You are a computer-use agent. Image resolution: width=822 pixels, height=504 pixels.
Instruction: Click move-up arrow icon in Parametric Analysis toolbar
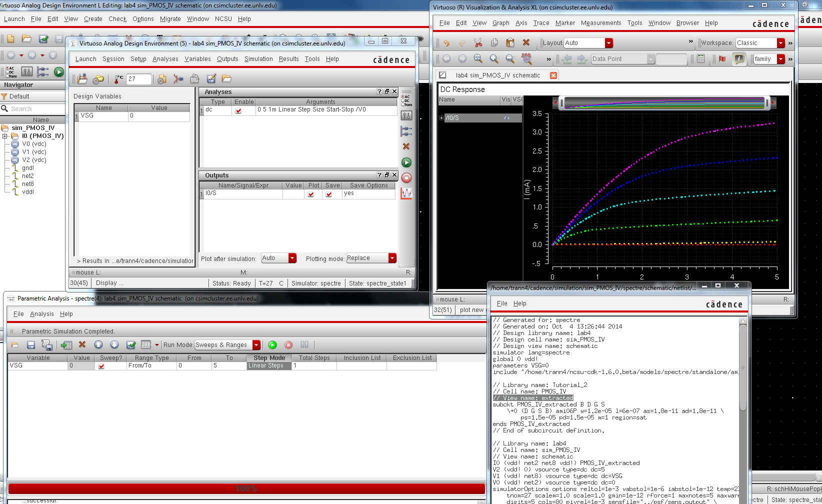98,344
